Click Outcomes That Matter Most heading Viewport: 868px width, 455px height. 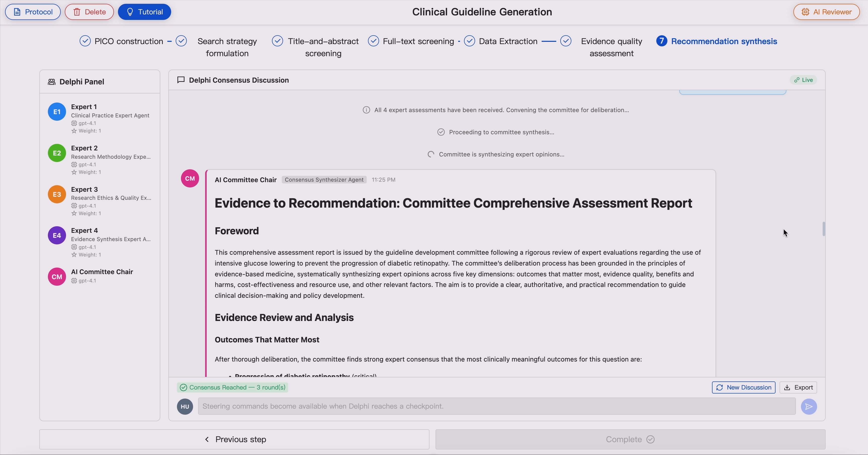[x=267, y=339]
